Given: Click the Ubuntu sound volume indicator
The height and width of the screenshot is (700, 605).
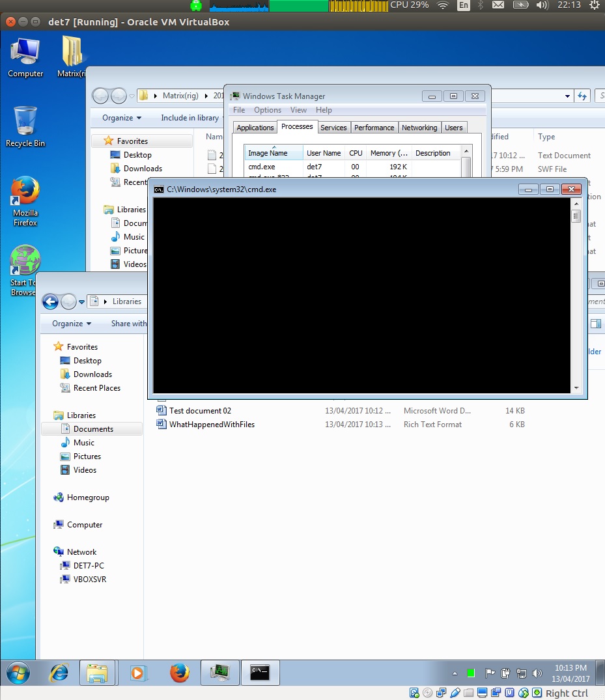Looking at the screenshot, I should (x=542, y=5).
